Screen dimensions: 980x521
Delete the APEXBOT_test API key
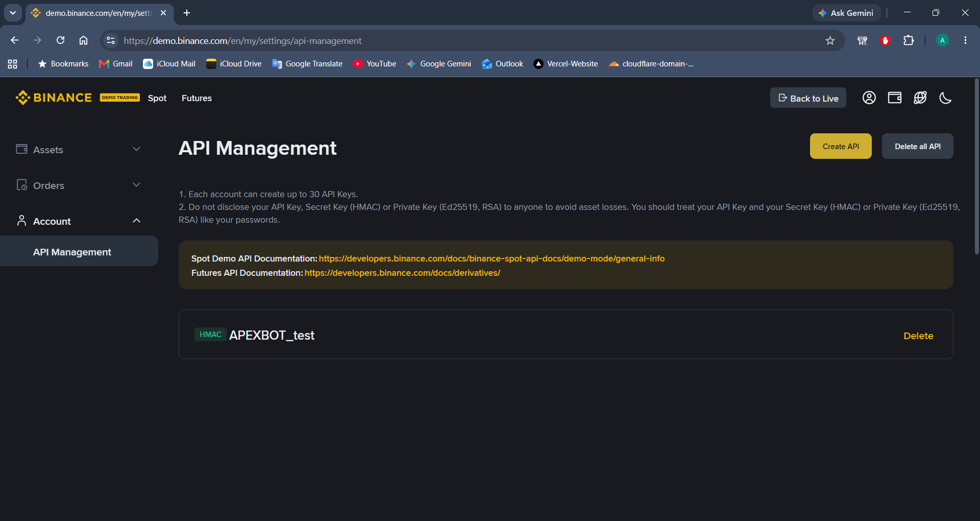[918, 336]
